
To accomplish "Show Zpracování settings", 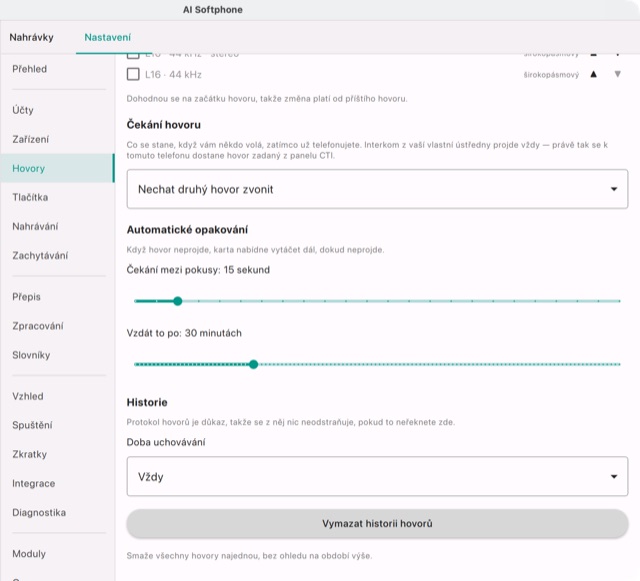I will pyautogui.click(x=57, y=326).
